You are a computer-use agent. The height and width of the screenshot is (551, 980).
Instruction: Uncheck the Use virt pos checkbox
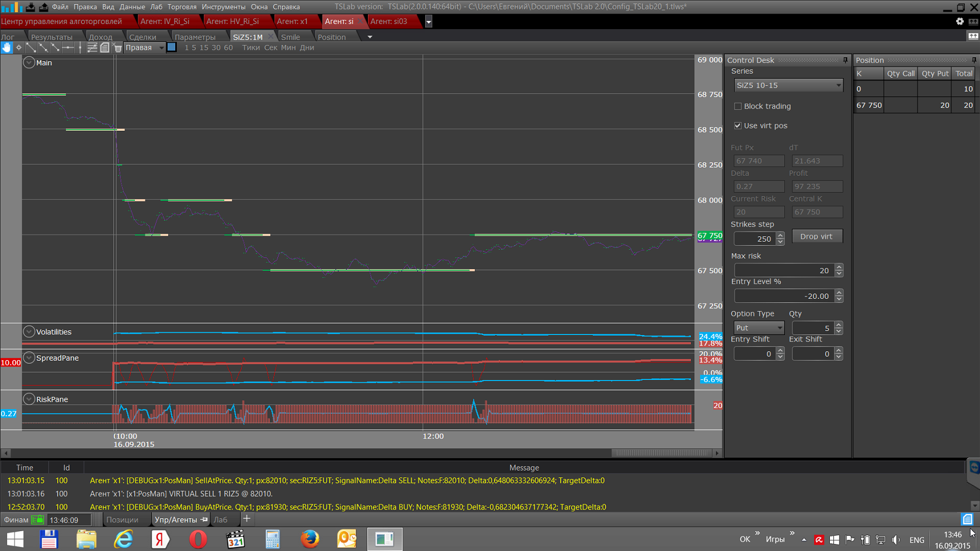[738, 125]
